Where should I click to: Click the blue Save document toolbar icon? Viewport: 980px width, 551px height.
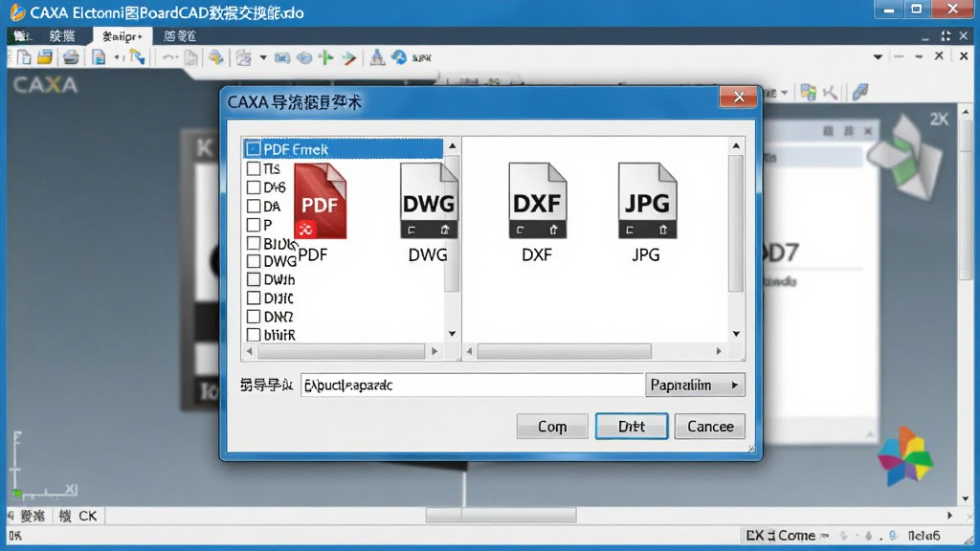pyautogui.click(x=99, y=57)
